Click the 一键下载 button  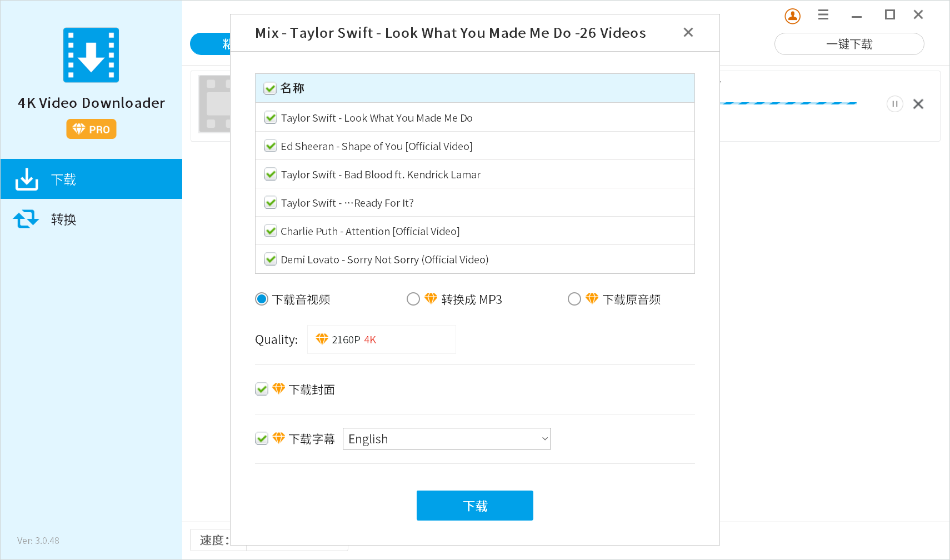click(x=849, y=44)
